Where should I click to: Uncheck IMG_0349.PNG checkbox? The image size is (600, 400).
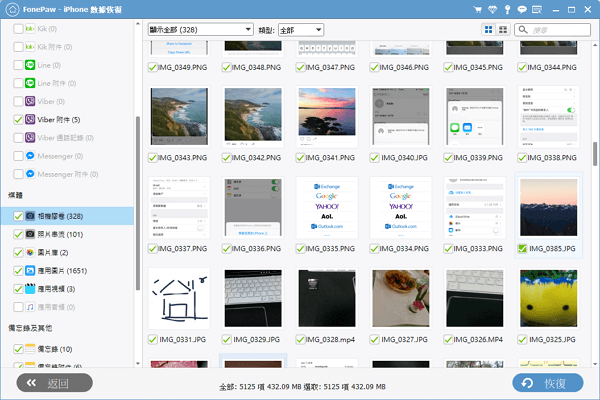[x=153, y=67]
